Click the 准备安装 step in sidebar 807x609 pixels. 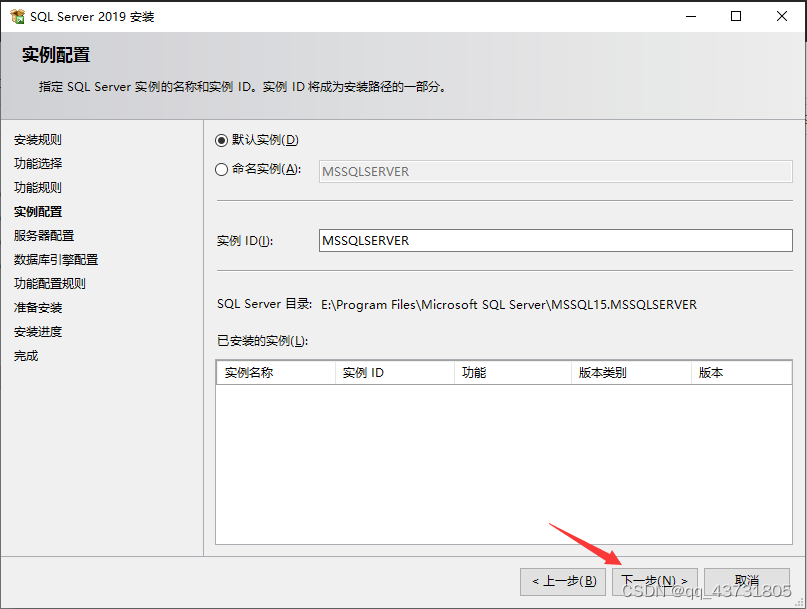[x=38, y=308]
